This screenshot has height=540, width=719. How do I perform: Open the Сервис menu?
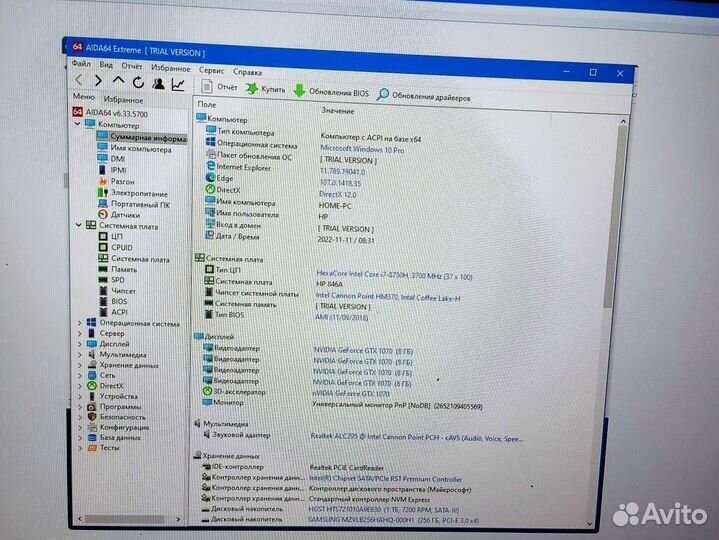(x=211, y=71)
